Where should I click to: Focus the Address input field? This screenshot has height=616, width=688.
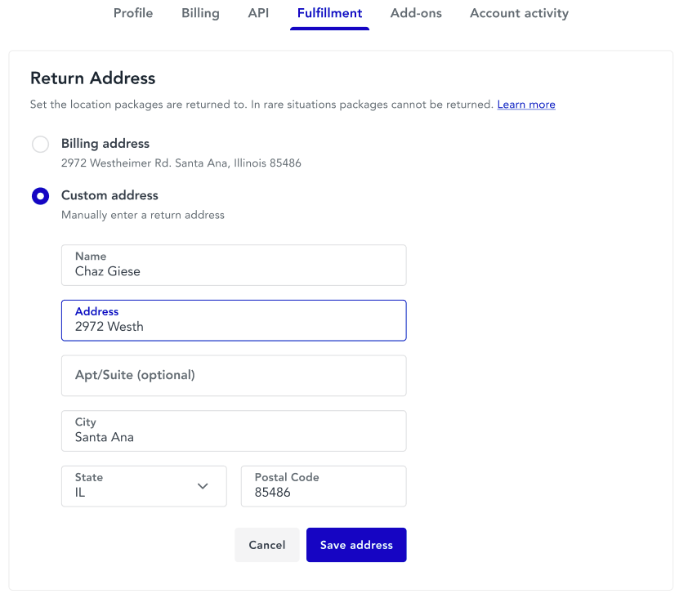[x=234, y=320]
